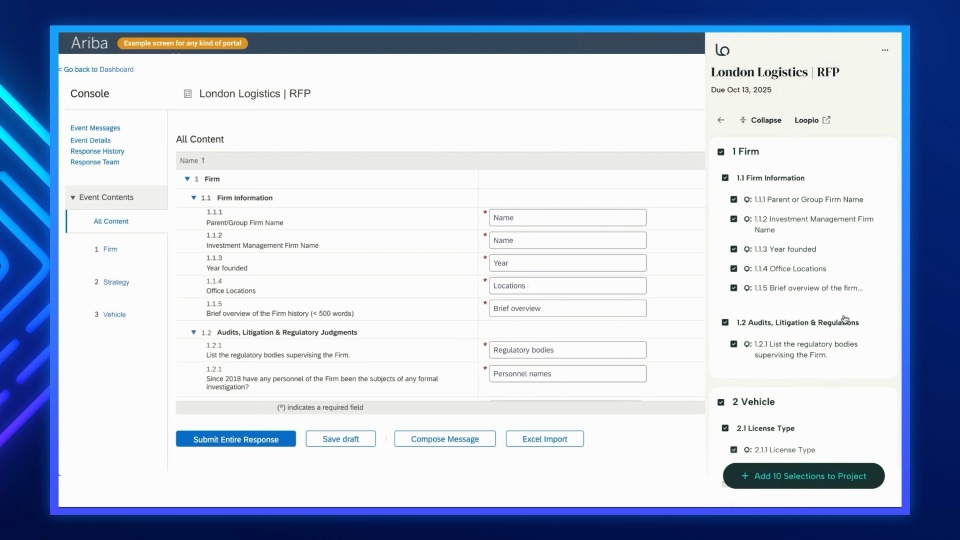The width and height of the screenshot is (960, 540).
Task: Toggle the 2.1.1 License Type question checkbox
Action: [x=733, y=450]
